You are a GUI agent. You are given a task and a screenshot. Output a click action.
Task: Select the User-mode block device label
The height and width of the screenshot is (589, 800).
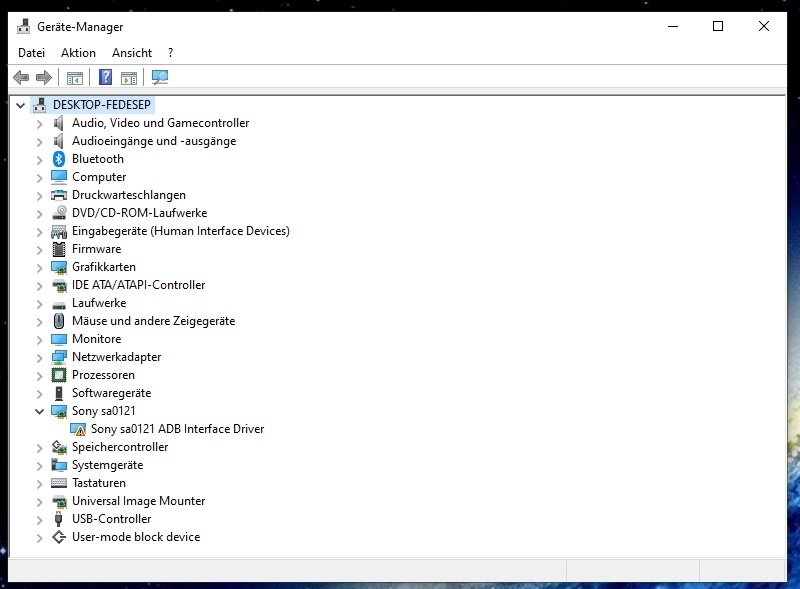tap(136, 537)
